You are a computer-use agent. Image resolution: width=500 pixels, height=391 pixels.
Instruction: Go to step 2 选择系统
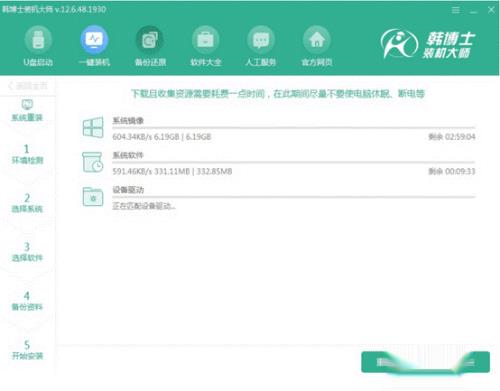tap(27, 203)
